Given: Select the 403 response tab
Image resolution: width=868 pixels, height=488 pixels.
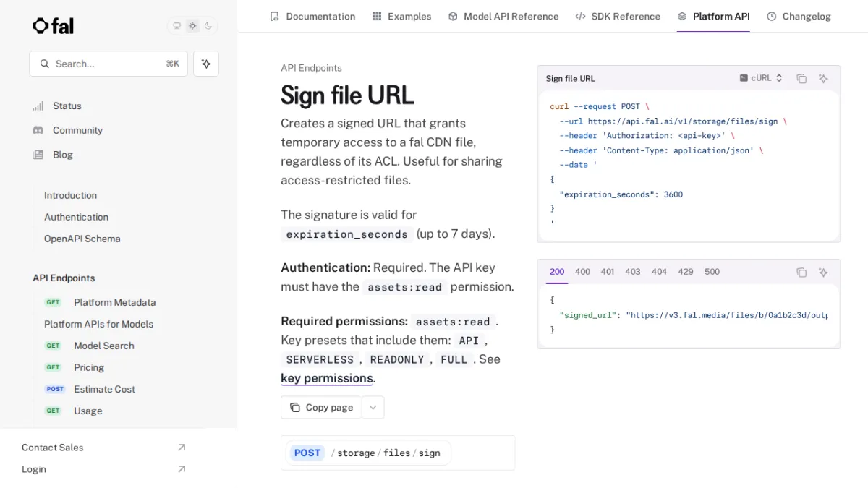Looking at the screenshot, I should pos(633,272).
